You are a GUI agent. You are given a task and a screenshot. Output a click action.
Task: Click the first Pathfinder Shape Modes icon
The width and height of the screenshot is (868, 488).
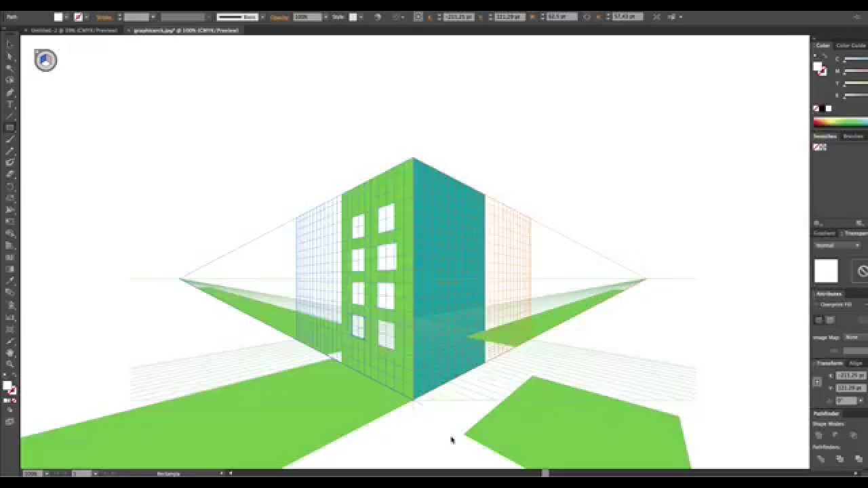pos(818,435)
